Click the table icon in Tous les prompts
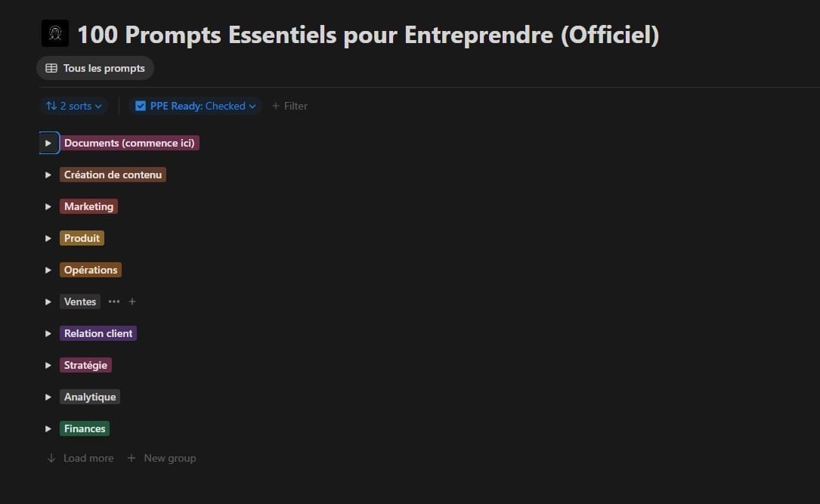The height and width of the screenshot is (504, 820). click(51, 68)
